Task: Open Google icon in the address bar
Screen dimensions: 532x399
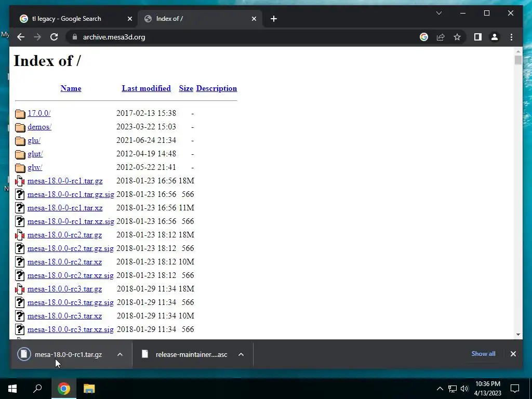Action: [x=424, y=37]
